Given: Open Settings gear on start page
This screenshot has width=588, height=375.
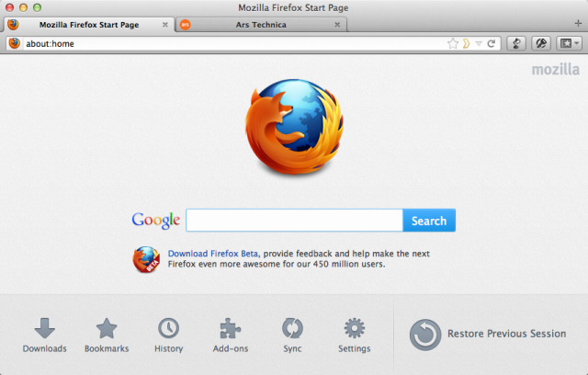Looking at the screenshot, I should 355,335.
